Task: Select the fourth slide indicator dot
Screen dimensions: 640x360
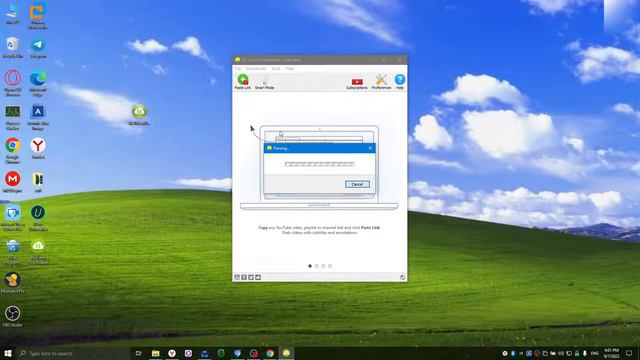Action: pyautogui.click(x=330, y=266)
